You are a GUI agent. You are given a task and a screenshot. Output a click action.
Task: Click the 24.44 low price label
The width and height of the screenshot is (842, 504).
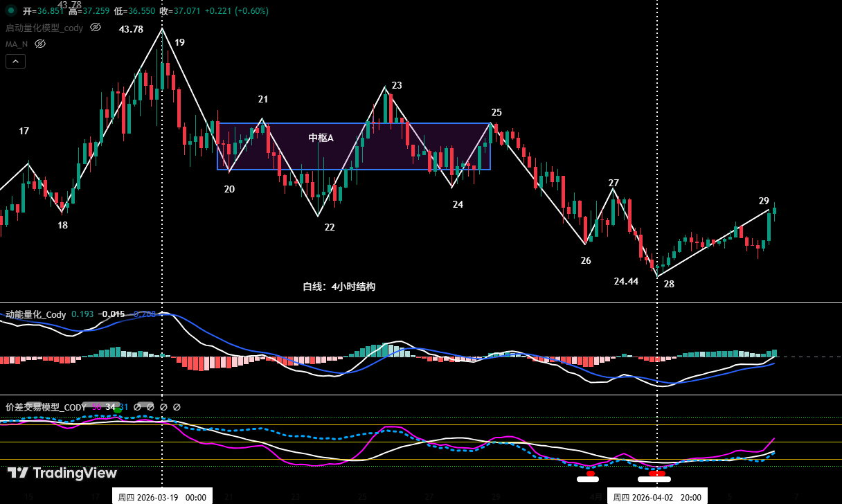pyautogui.click(x=626, y=281)
